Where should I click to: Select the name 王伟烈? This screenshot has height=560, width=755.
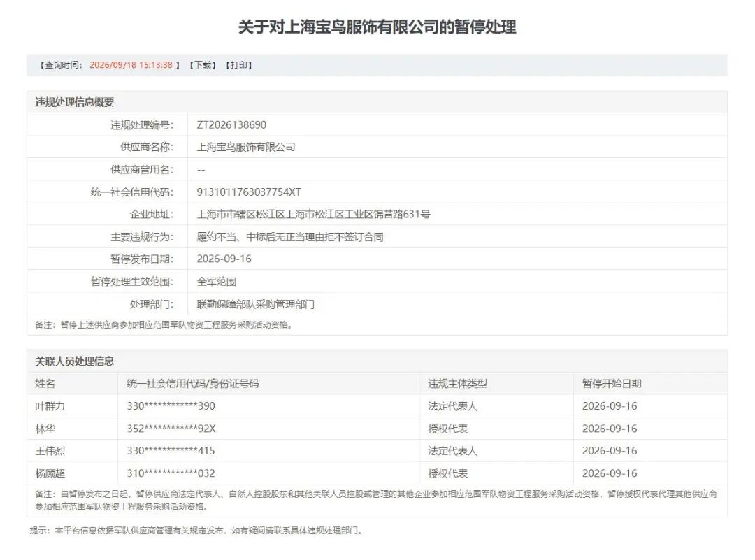click(50, 451)
